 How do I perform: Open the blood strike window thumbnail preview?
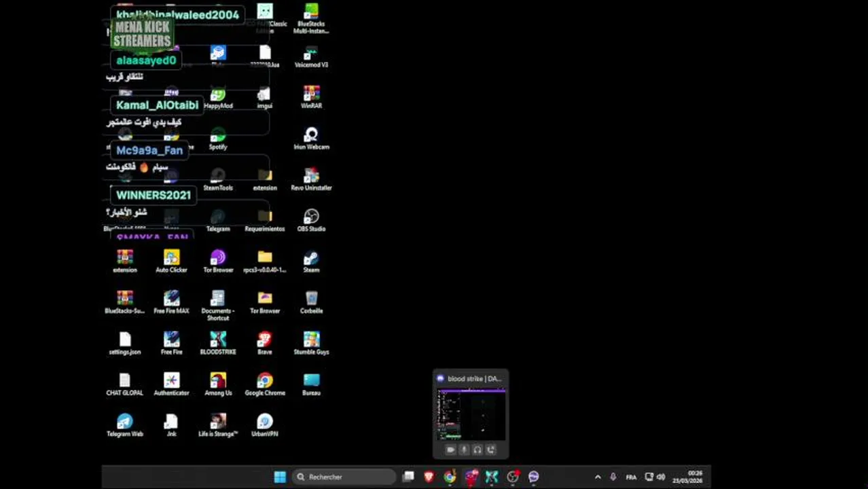point(471,414)
